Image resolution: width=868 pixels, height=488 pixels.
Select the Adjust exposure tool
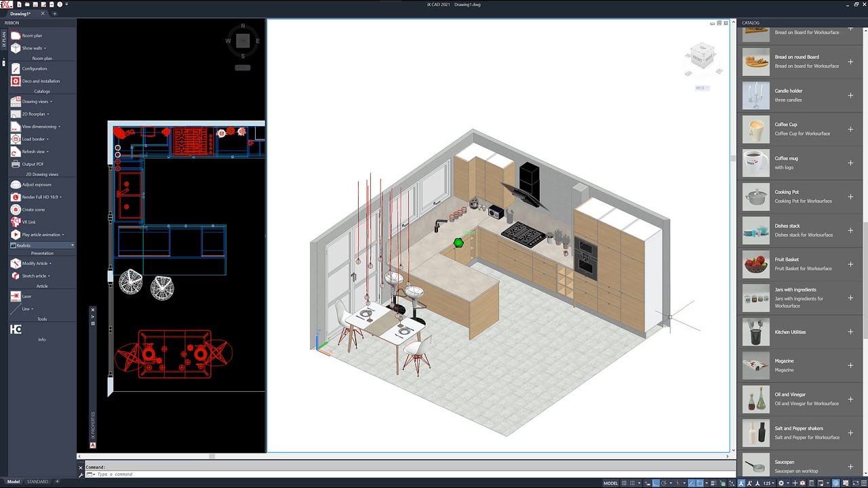point(16,184)
